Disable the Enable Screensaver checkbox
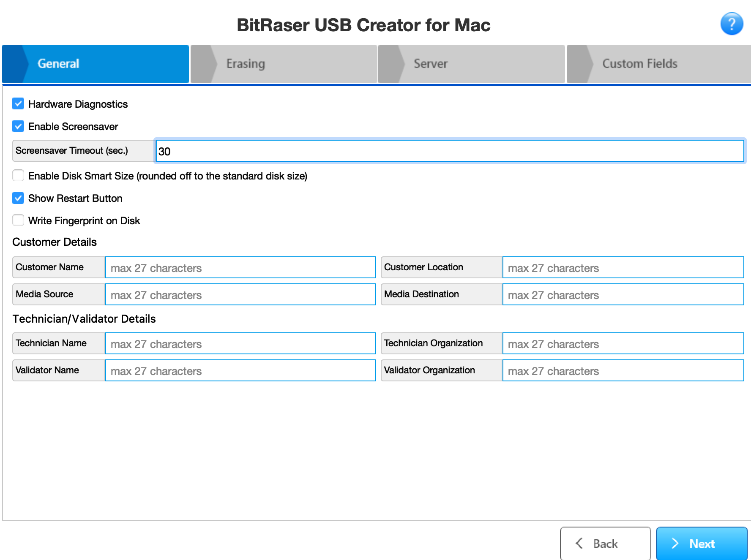This screenshot has height=560, width=751. tap(18, 126)
